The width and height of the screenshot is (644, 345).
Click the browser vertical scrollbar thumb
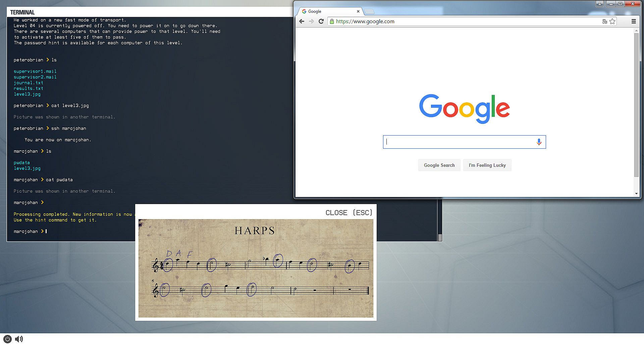(x=636, y=105)
